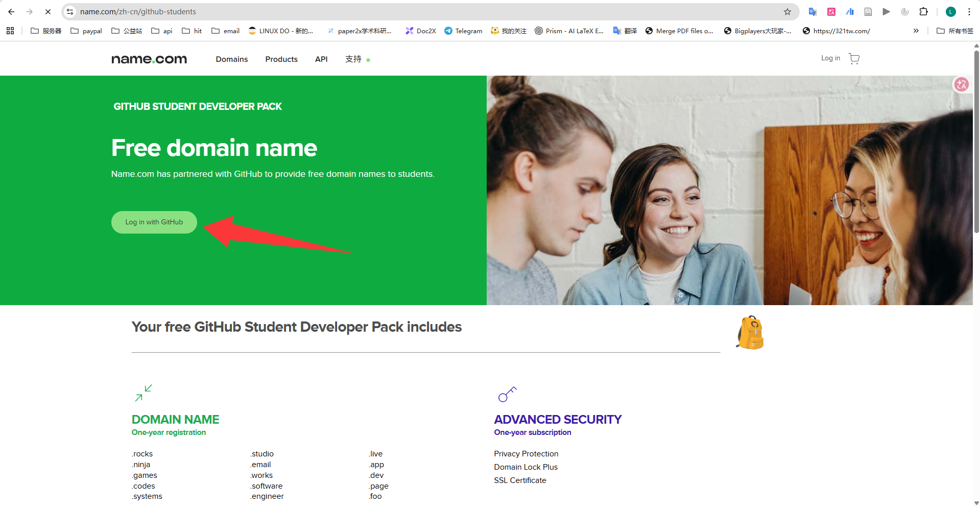This screenshot has height=507, width=980.
Task: Open the 支持 menu item
Action: click(x=353, y=59)
